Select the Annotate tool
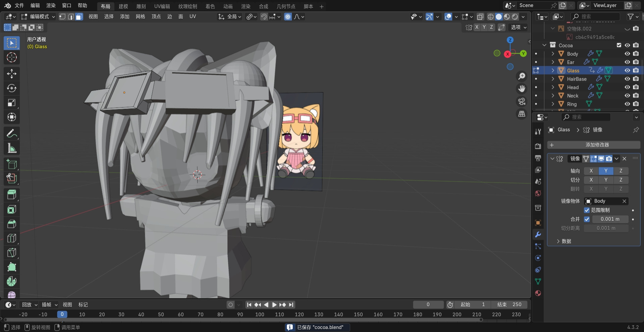644x332 pixels. [12, 134]
